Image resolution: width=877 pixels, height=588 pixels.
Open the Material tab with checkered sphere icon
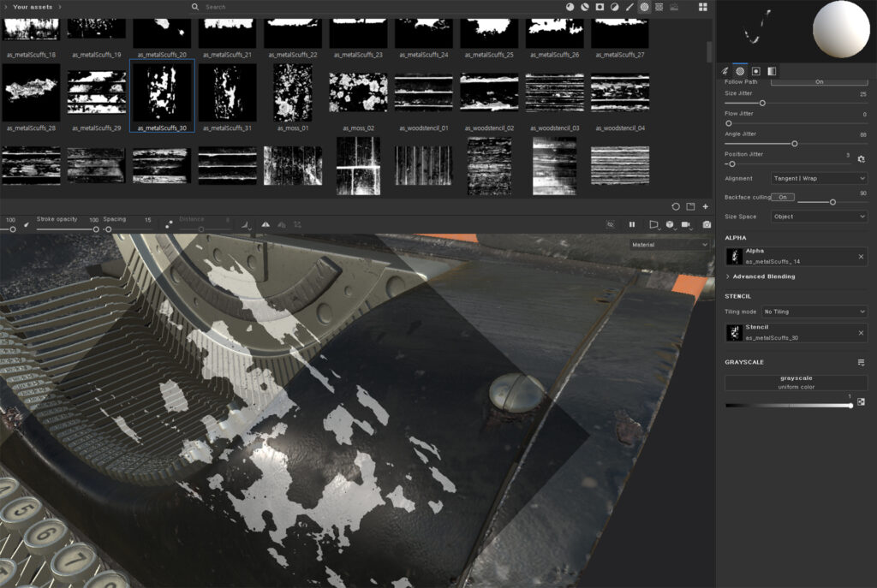click(x=740, y=71)
